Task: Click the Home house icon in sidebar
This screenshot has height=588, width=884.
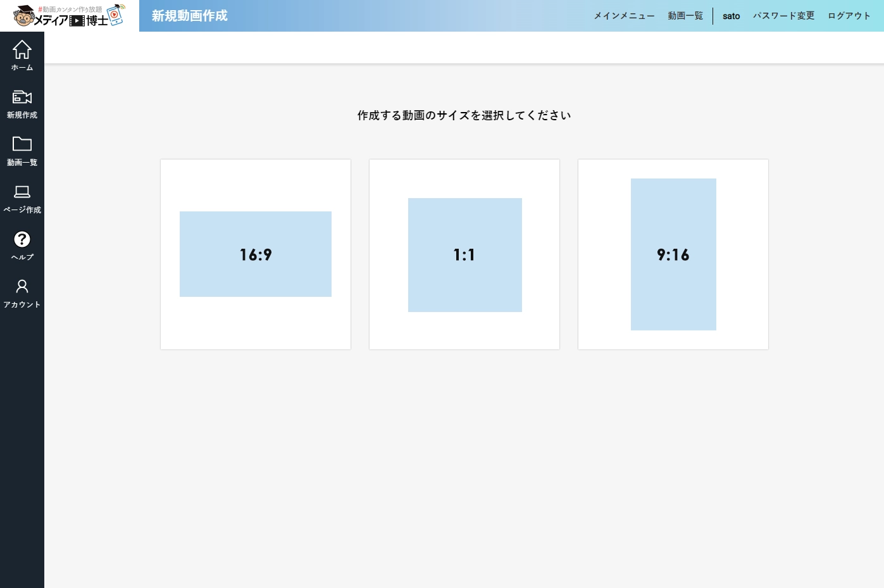Action: (x=22, y=49)
